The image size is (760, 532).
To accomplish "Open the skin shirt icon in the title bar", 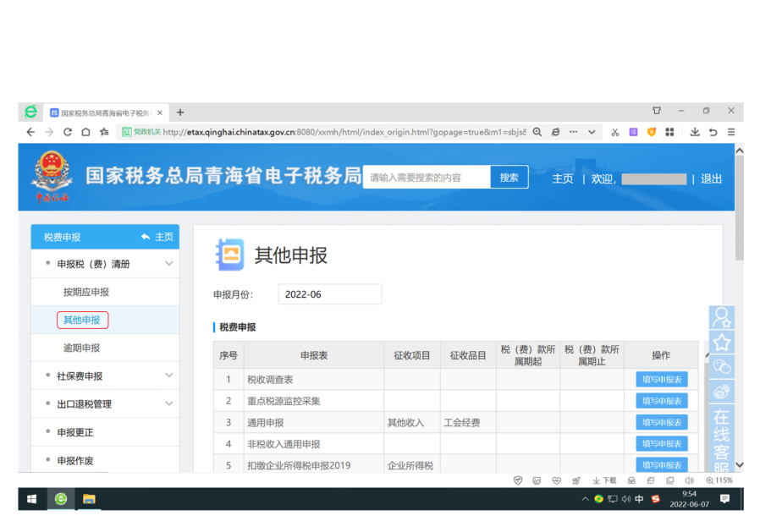I will tap(657, 111).
